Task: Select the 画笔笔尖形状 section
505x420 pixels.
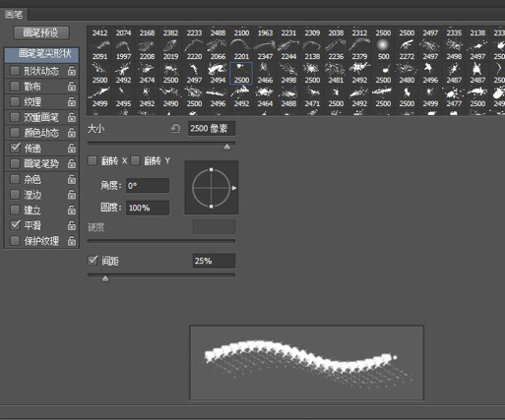Action: click(x=41, y=54)
